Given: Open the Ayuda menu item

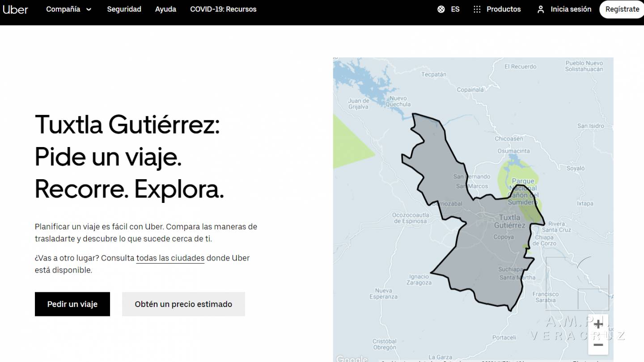Looking at the screenshot, I should tap(165, 9).
